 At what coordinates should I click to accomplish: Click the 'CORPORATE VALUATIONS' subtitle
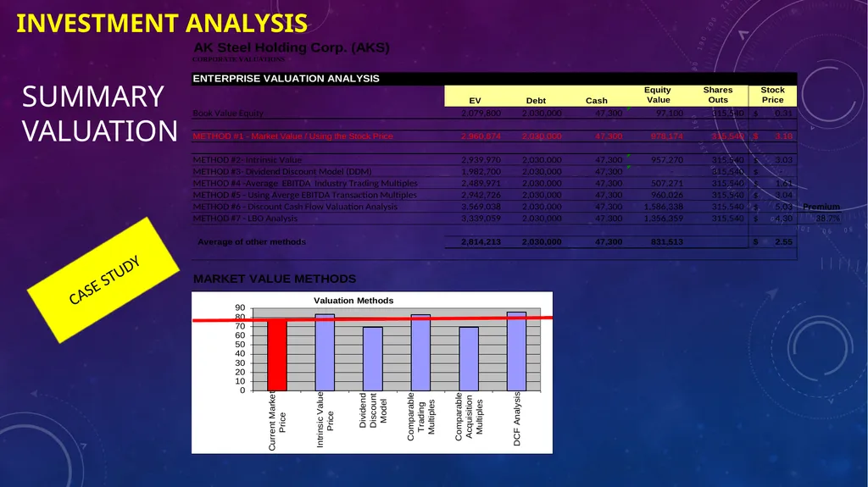point(238,59)
